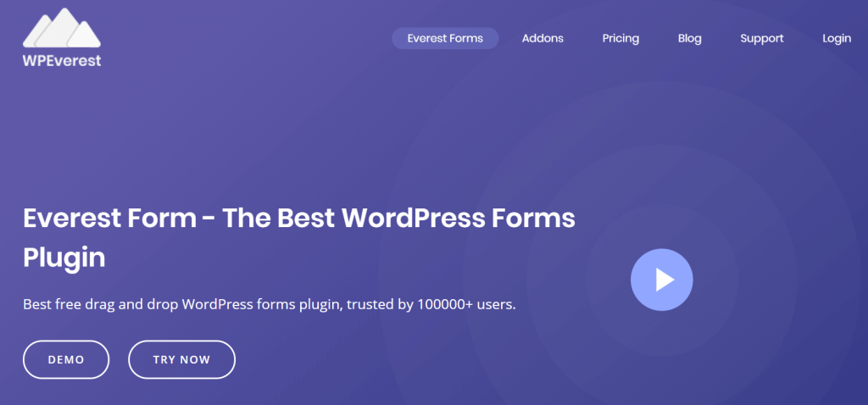This screenshot has height=405, width=868.
Task: Open the Pricing page
Action: pos(620,38)
